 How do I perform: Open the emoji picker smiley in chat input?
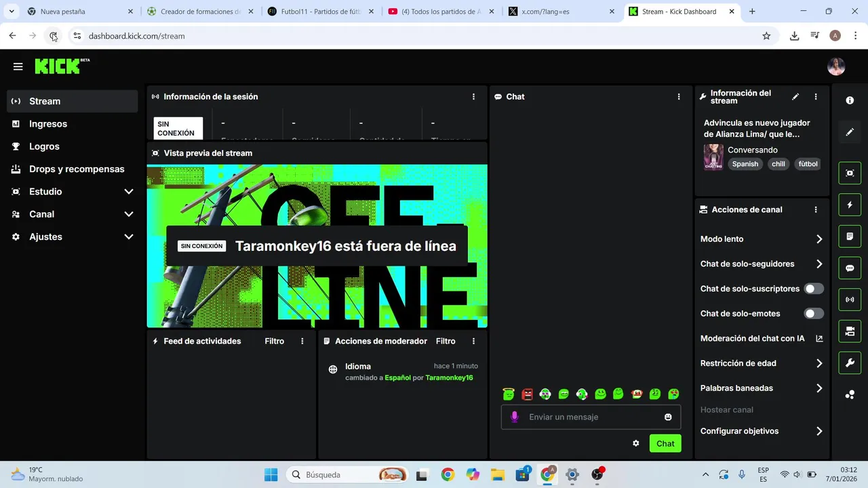[x=668, y=417]
